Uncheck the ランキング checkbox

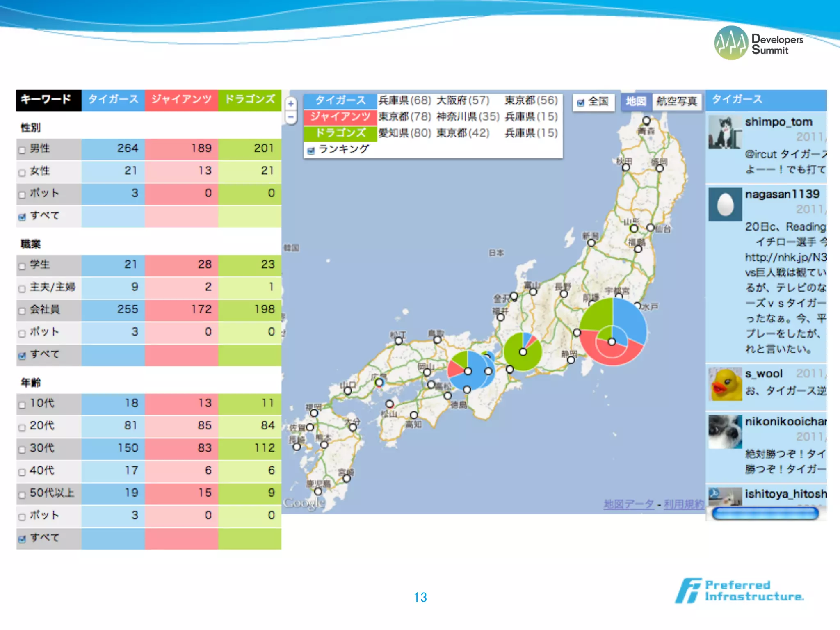311,151
